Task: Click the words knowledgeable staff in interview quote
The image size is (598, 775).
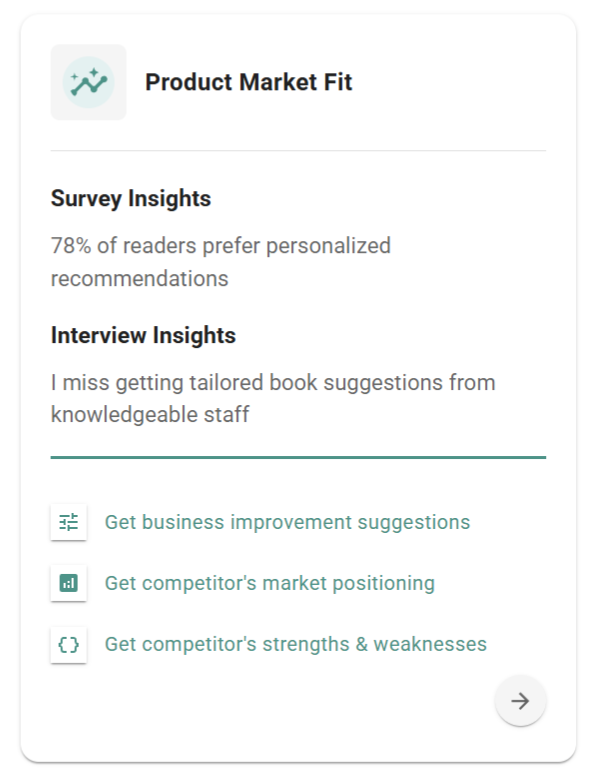Action: (x=150, y=415)
